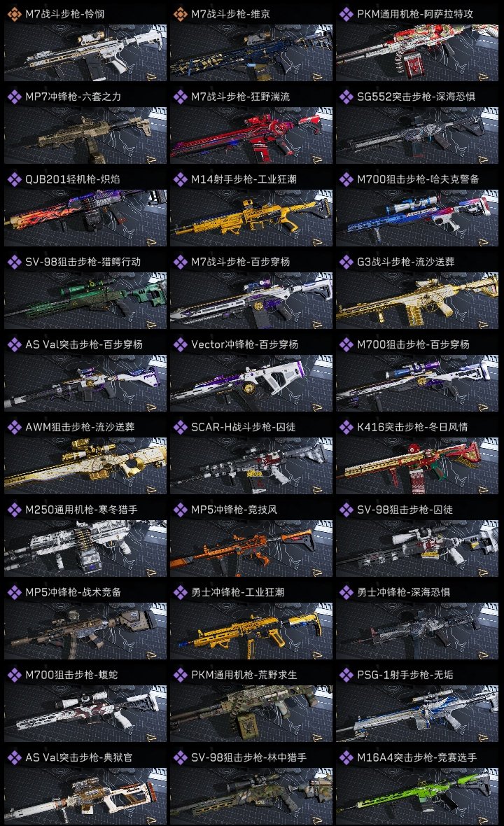Click the M250通用机枪-寒冬猎手 title text
504x826 pixels.
tap(81, 510)
